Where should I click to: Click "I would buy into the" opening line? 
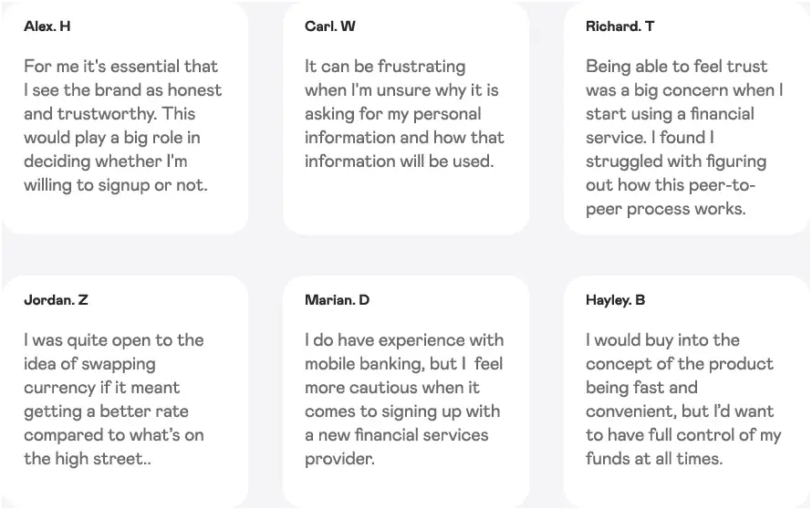(x=662, y=340)
